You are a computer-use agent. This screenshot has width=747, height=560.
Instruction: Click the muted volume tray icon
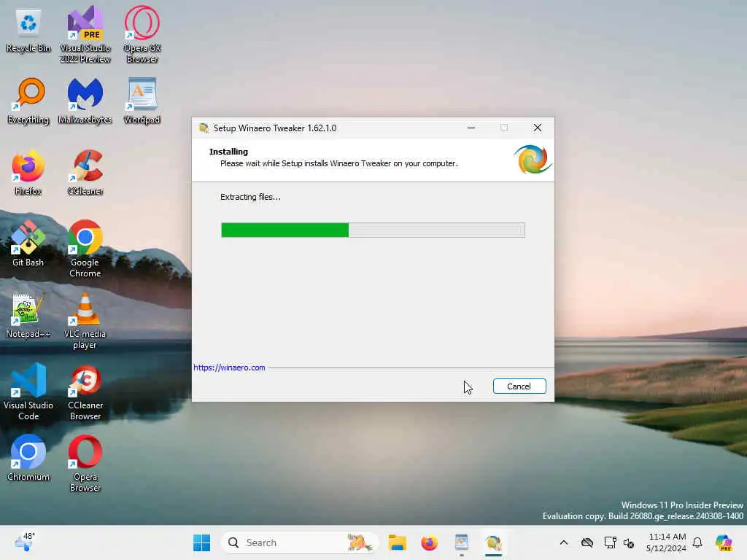[x=629, y=542]
